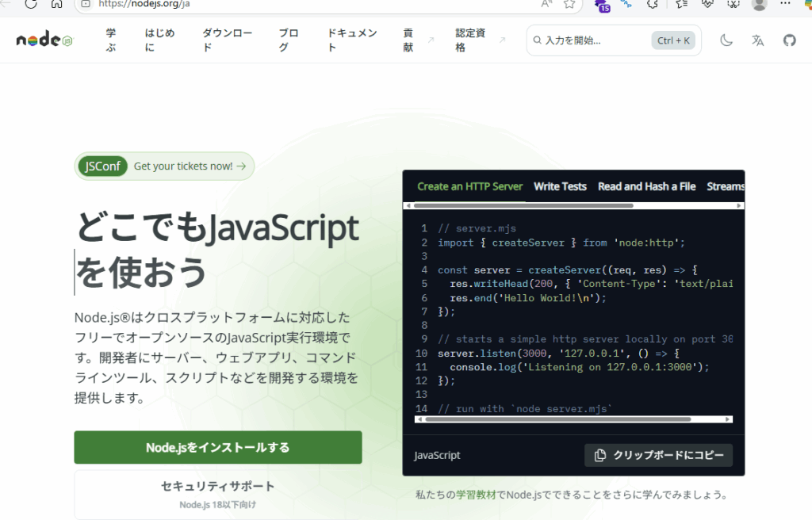Open the puzzle-piece extensions icon
The height and width of the screenshot is (520, 812).
(653, 4)
